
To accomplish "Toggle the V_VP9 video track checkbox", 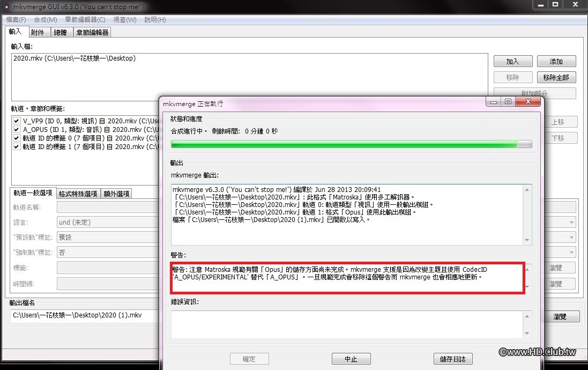I will [x=17, y=121].
